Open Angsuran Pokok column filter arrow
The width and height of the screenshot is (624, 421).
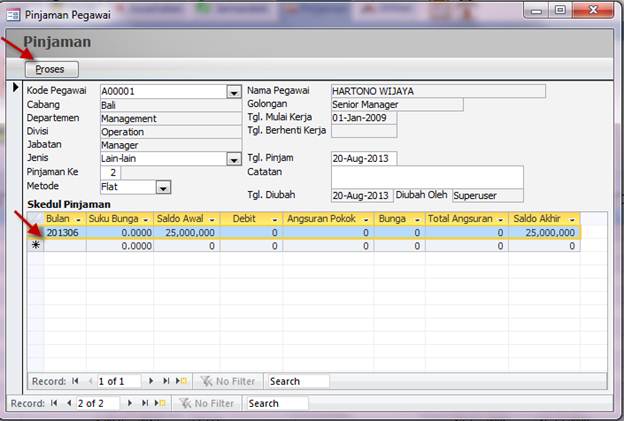(366, 220)
